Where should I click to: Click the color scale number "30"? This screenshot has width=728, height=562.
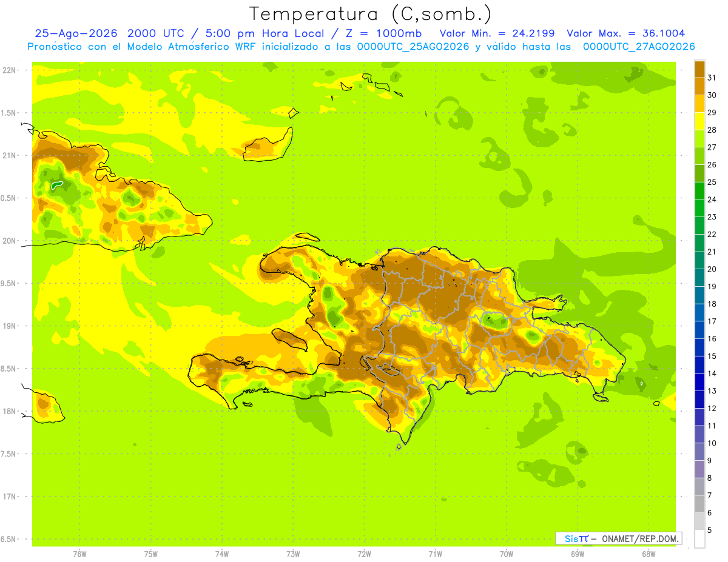pos(712,95)
